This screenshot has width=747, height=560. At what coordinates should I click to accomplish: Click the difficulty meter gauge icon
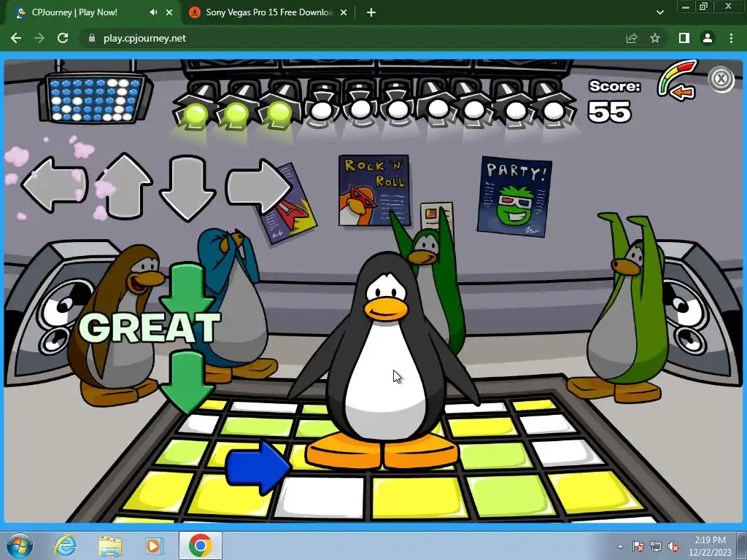[678, 80]
